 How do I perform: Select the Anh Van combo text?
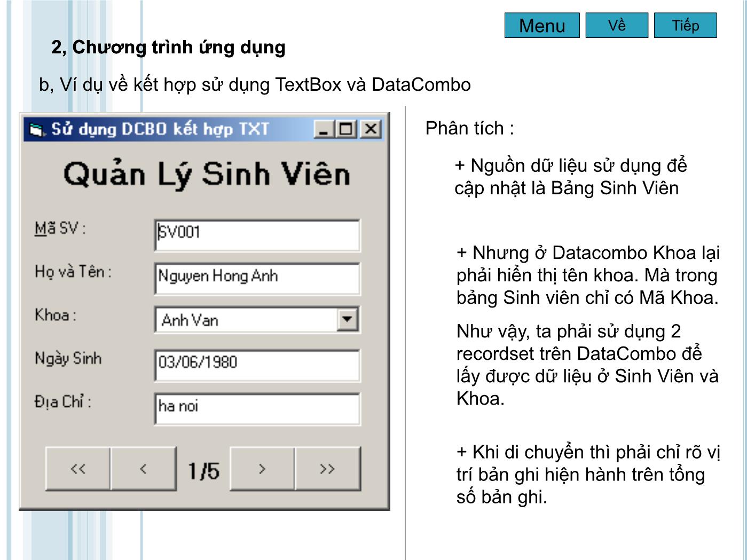point(190,320)
